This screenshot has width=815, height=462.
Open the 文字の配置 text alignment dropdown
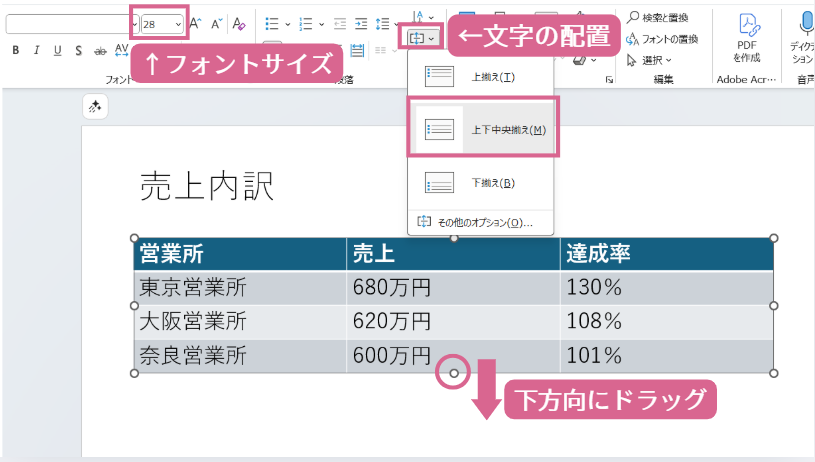point(422,38)
